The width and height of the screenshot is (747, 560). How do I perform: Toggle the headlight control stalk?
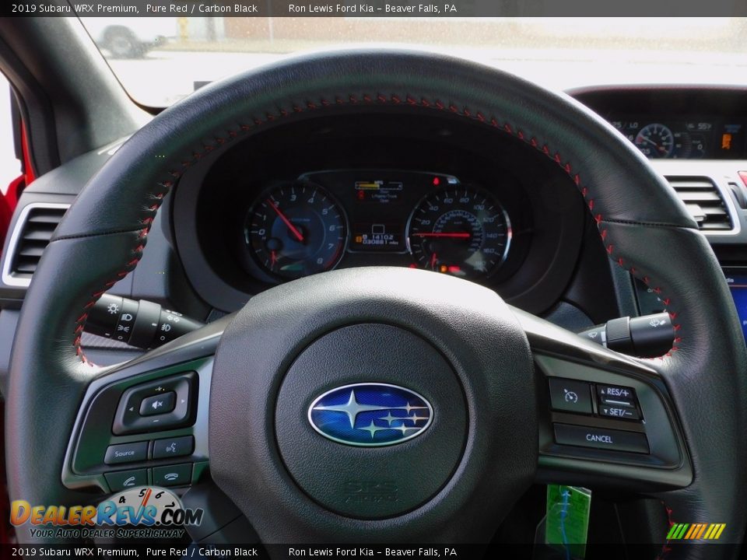pyautogui.click(x=117, y=319)
